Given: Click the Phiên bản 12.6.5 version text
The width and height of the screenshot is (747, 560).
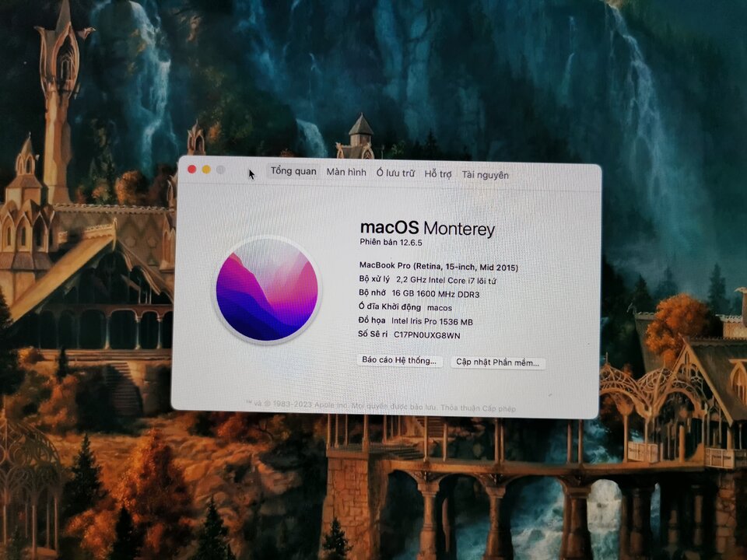Looking at the screenshot, I should click(x=391, y=243).
